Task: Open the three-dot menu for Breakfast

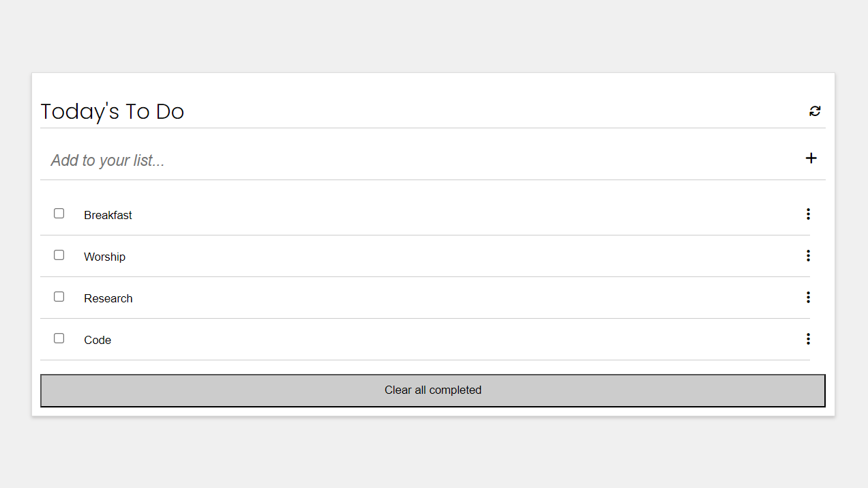Action: click(x=808, y=214)
